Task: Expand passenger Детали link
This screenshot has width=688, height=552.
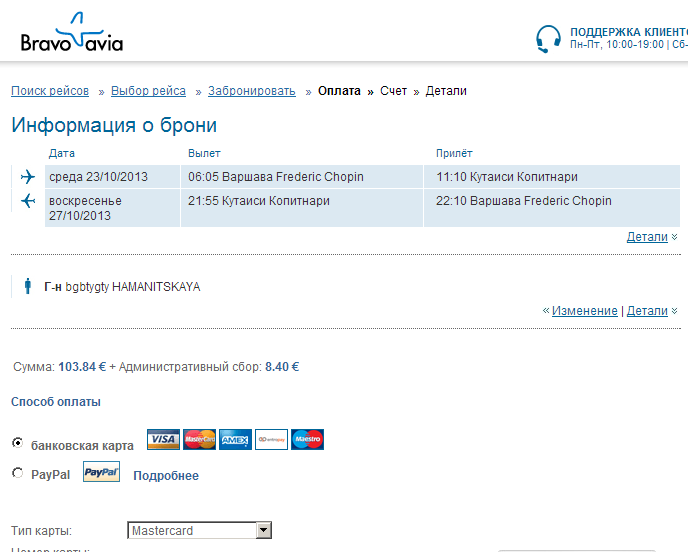Action: 647,311
